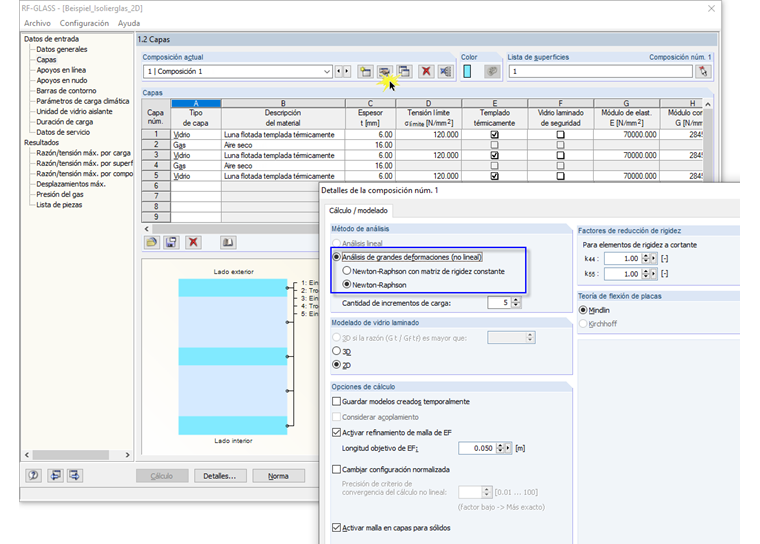The height and width of the screenshot is (544, 760).
Task: Click the delete-all-compositions icon
Action: coord(445,72)
